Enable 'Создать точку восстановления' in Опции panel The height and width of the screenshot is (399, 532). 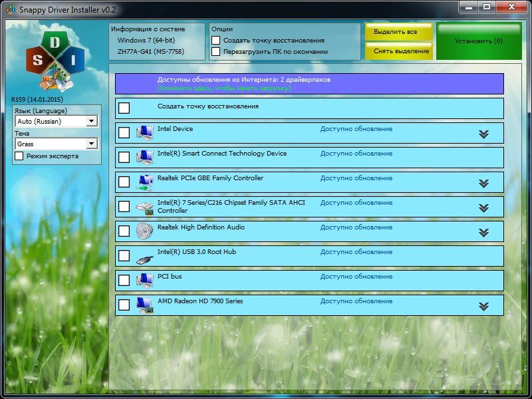coord(215,40)
